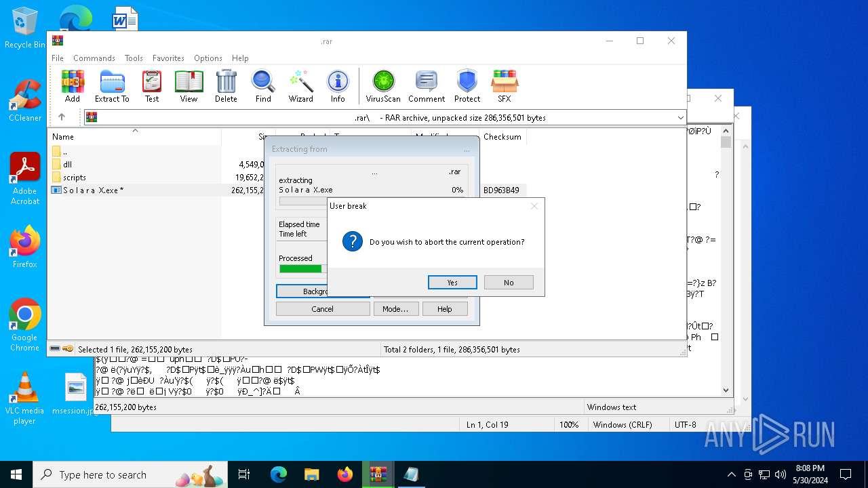Open the Help menu

tap(240, 58)
